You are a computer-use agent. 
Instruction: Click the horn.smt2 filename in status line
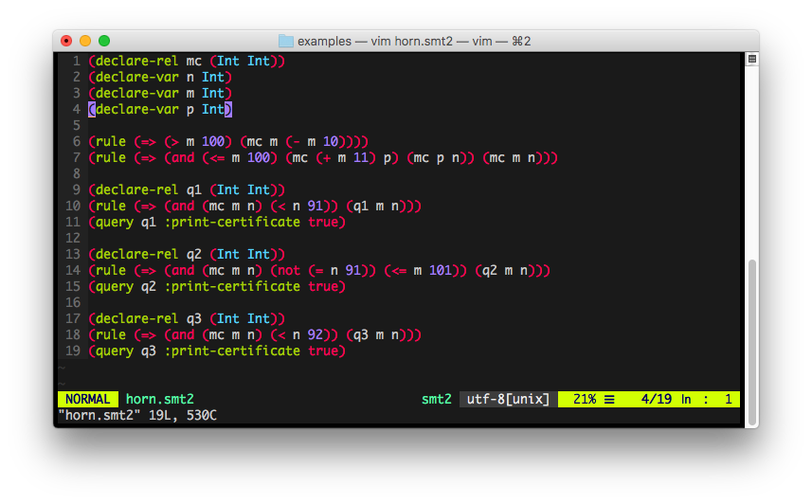159,400
